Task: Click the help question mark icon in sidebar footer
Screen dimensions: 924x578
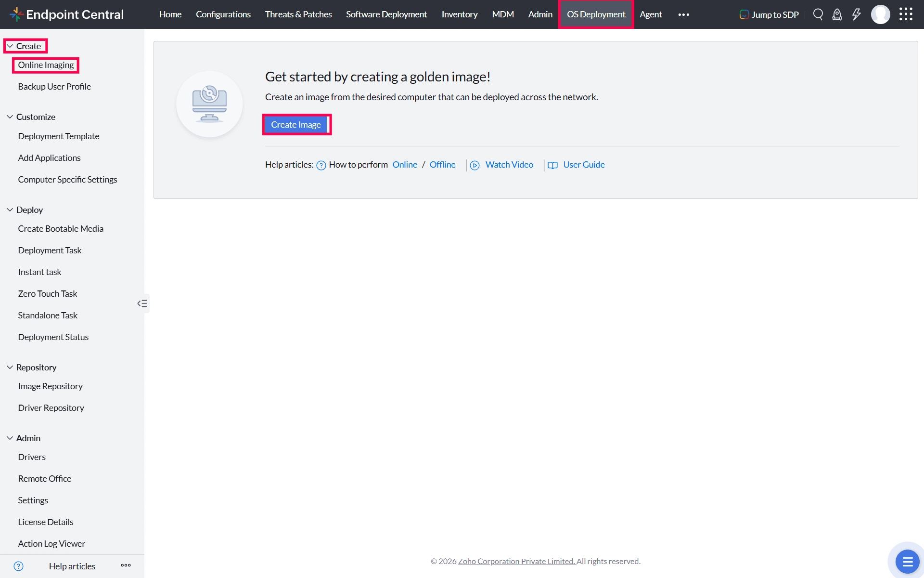Action: click(18, 566)
